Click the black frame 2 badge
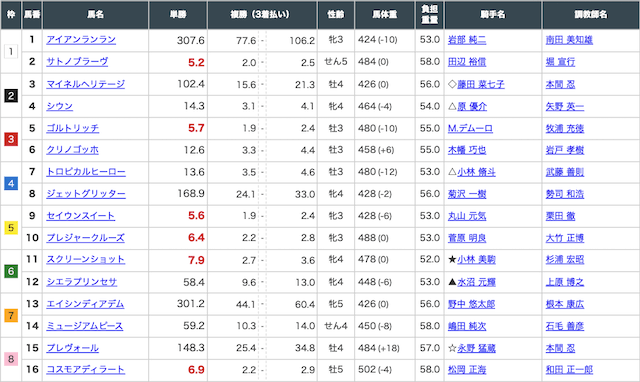 click(11, 96)
